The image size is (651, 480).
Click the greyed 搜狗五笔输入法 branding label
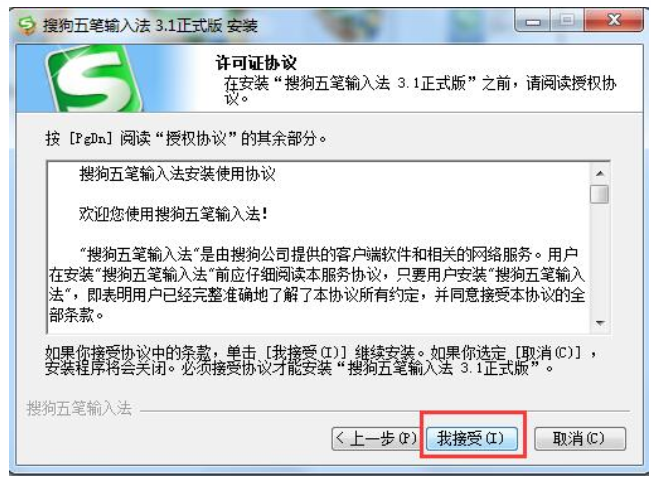[79, 409]
